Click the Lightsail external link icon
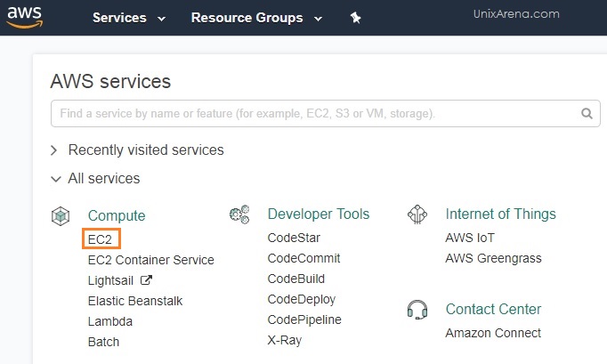Image resolution: width=607 pixels, height=364 pixels. coord(146,280)
